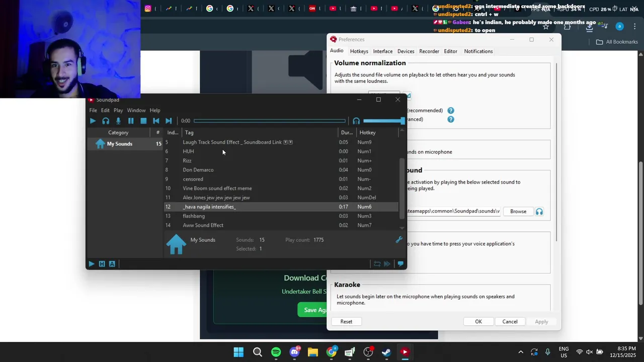
Task: Pause playback in Soundpad toolbar
Action: [131, 121]
